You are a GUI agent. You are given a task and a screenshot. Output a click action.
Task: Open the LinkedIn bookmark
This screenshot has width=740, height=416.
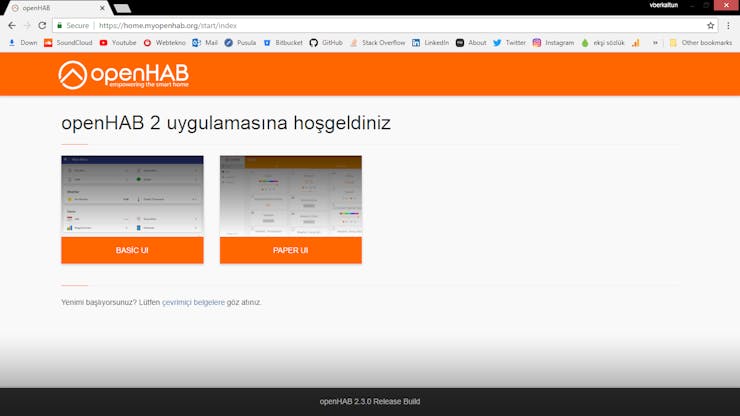(x=430, y=42)
